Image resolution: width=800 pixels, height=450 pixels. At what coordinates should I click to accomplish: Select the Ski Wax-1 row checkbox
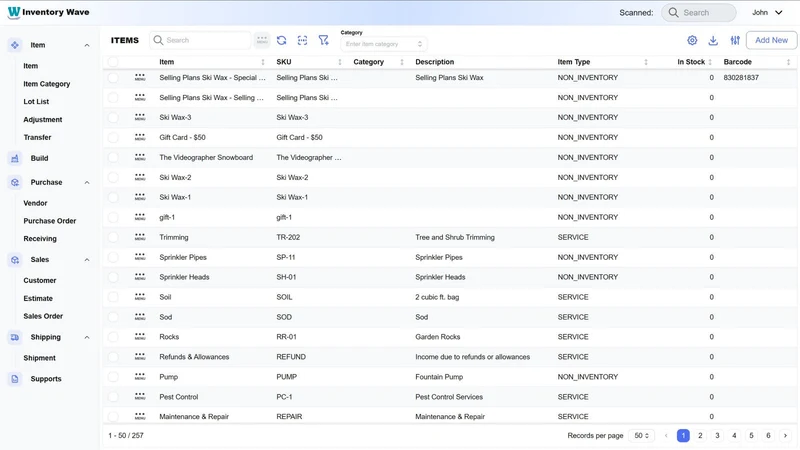(x=113, y=197)
